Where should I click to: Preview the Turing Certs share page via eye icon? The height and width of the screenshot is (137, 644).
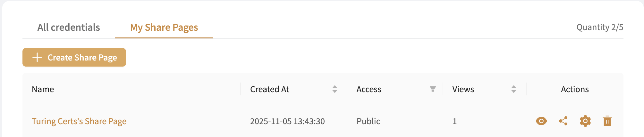point(541,121)
